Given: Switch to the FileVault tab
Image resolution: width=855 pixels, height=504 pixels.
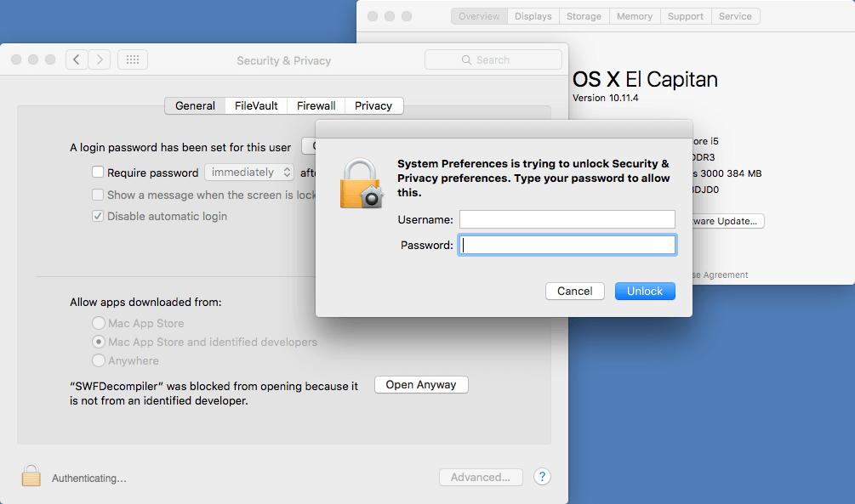Looking at the screenshot, I should click(256, 105).
